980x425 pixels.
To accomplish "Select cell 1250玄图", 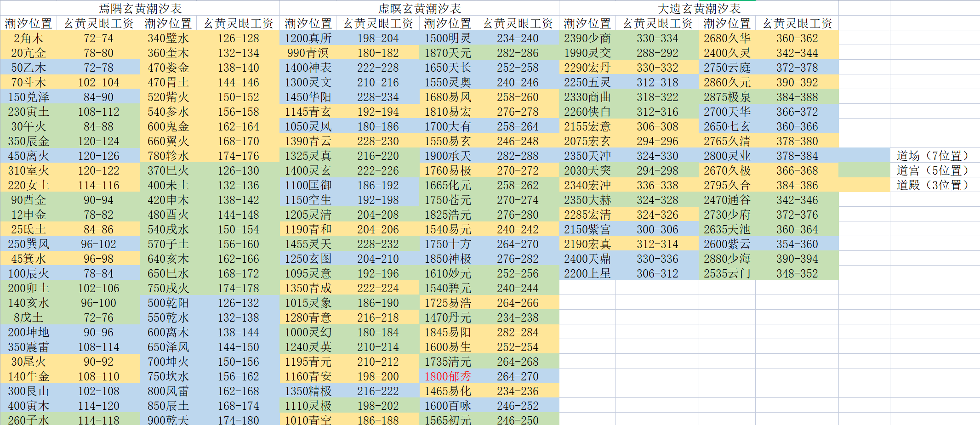I will click(308, 258).
